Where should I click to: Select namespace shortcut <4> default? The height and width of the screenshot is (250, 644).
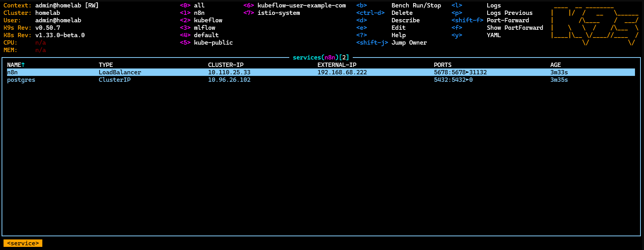pyautogui.click(x=199, y=35)
